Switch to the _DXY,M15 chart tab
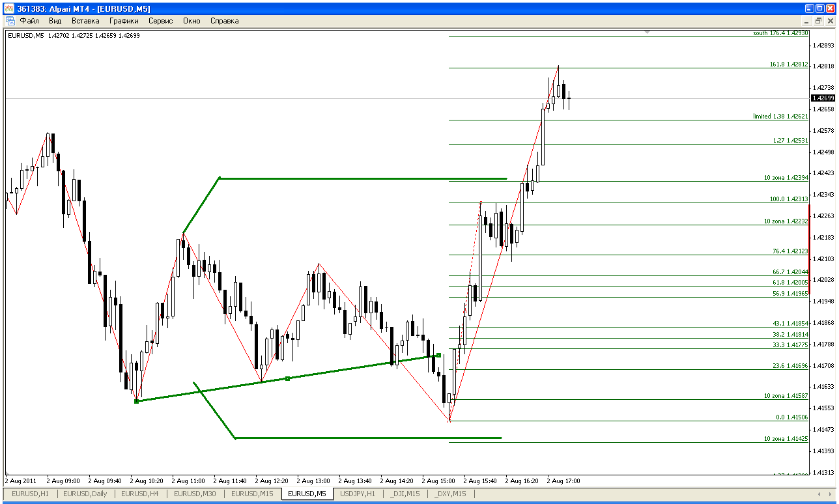This screenshot has height=504, width=839. 450,494
